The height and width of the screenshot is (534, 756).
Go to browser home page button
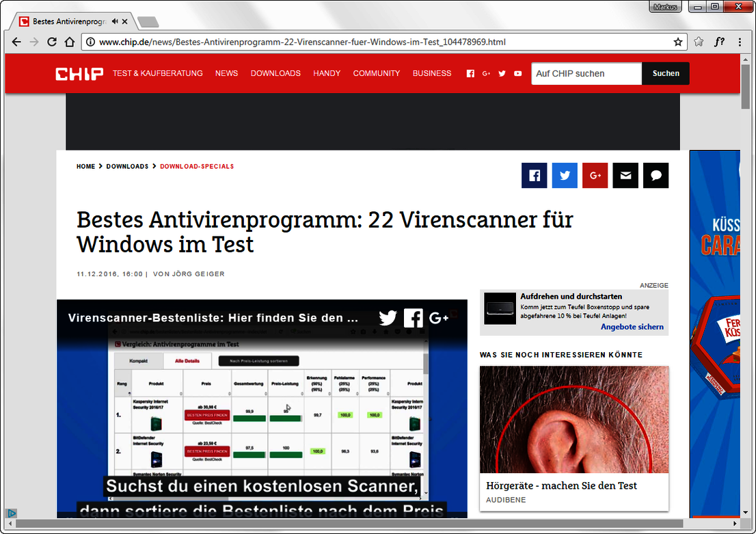[x=70, y=42]
